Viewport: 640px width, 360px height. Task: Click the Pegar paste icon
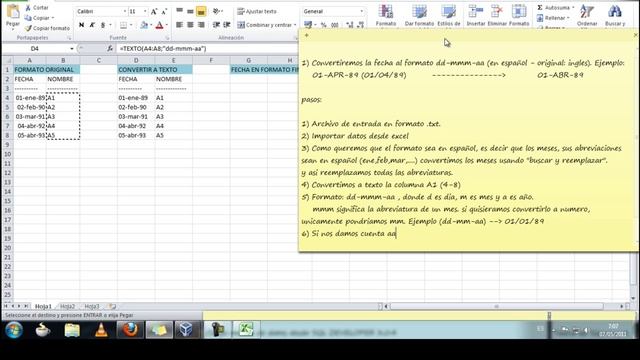(x=13, y=12)
